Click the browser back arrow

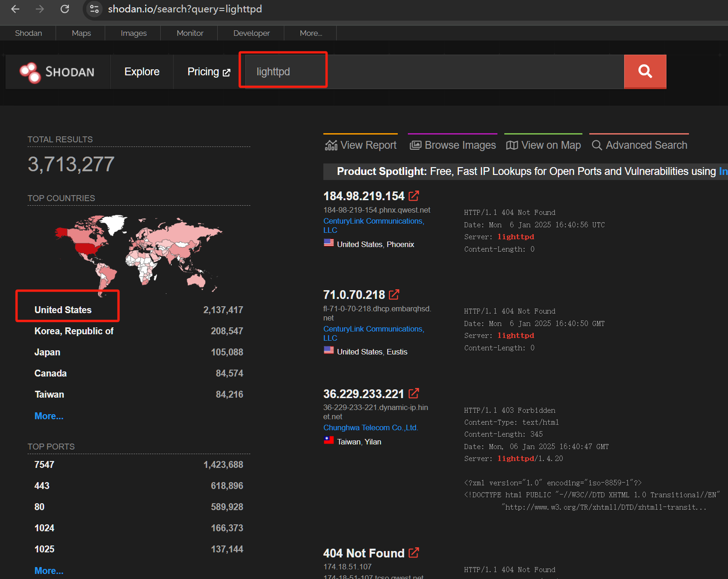tap(15, 9)
